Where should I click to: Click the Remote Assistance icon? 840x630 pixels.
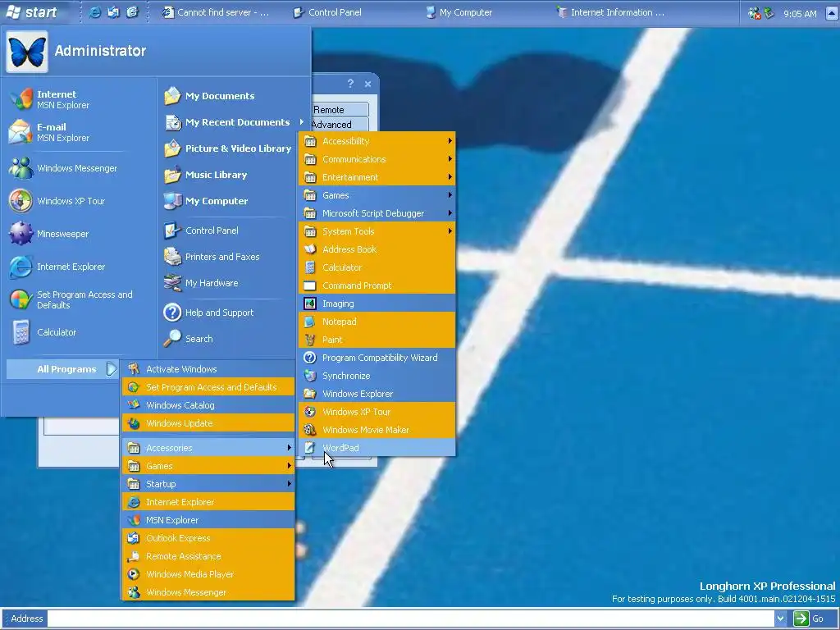point(134,556)
